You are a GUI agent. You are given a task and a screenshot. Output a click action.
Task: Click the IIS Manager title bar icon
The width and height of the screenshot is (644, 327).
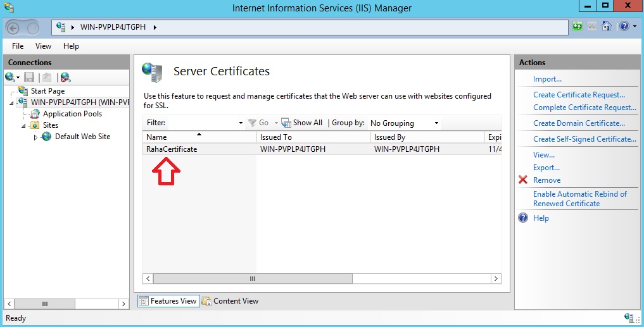click(9, 7)
